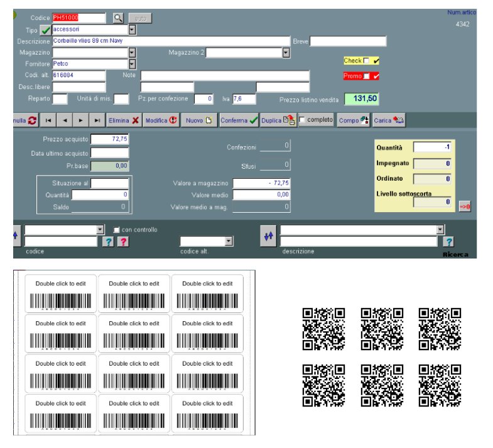This screenshot has width=493, height=448.
Task: Click the top-left QR code
Action: (x=323, y=329)
